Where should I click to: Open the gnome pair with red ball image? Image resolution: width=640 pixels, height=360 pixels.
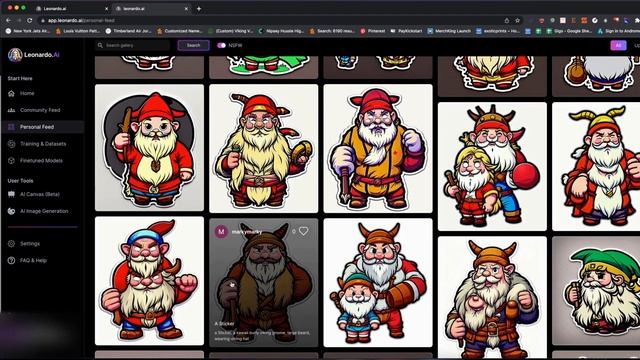(x=492, y=167)
